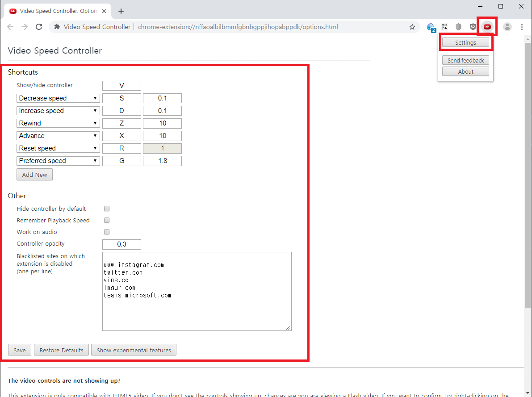The image size is (532, 397).
Task: Click the Add New shortcut button
Action: coord(34,175)
